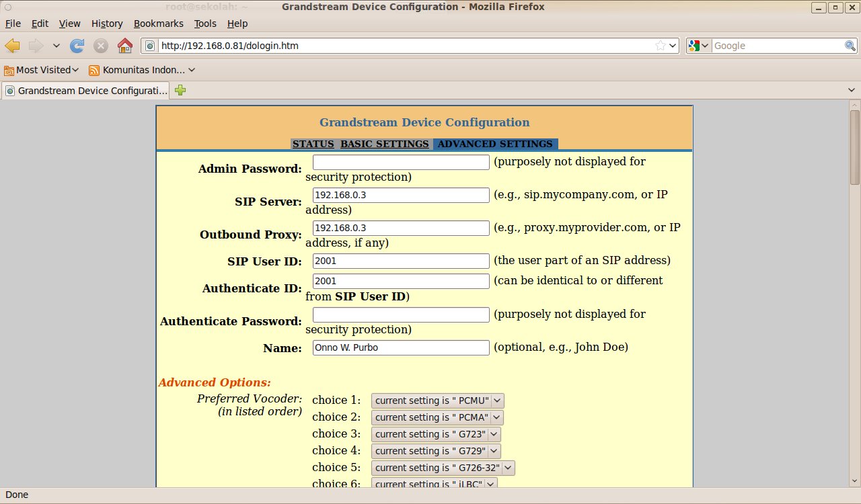The height and width of the screenshot is (504, 861).
Task: Click the Reload page icon
Action: (77, 46)
